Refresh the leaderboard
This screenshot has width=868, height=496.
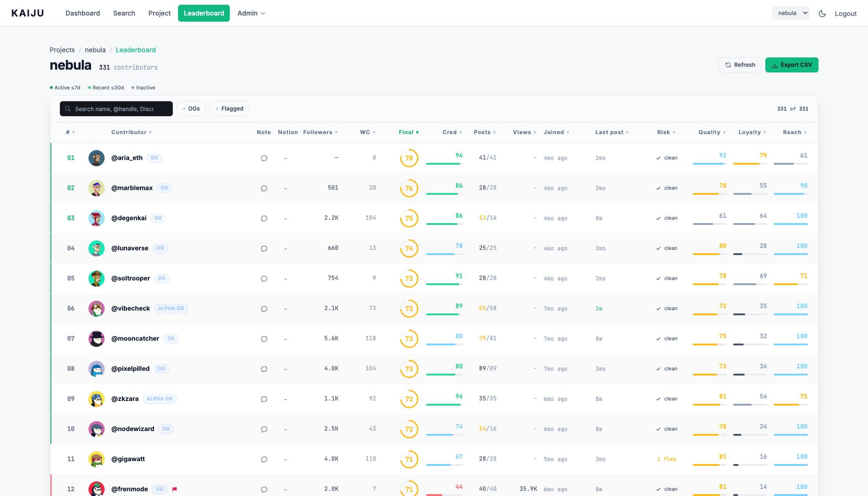pyautogui.click(x=740, y=65)
